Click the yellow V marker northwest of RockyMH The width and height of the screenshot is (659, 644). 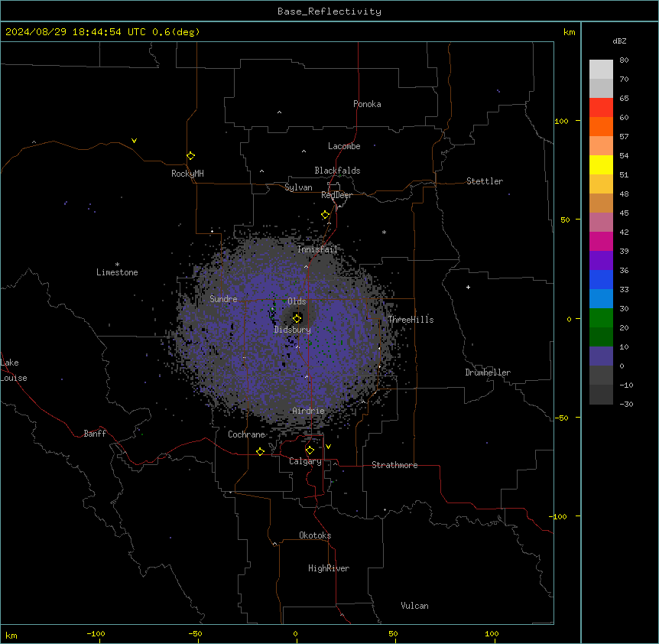point(134,141)
